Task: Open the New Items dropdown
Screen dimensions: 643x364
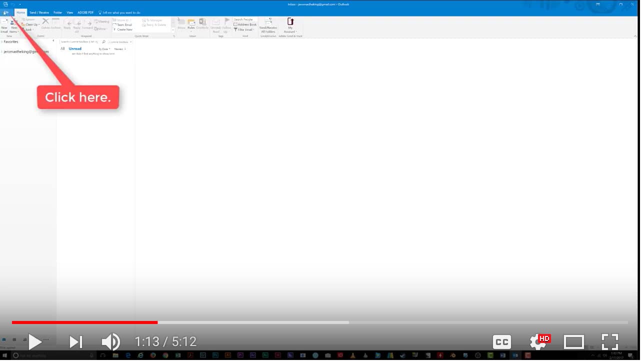Action: (13, 28)
